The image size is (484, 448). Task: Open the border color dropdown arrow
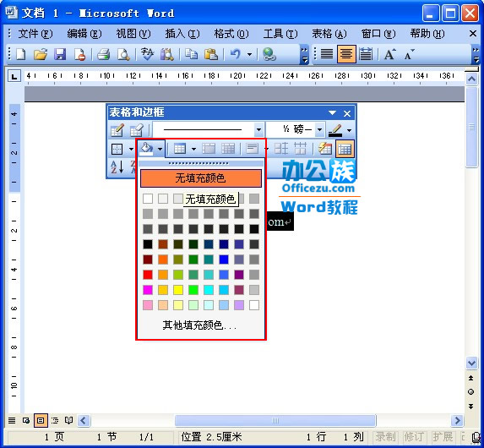coord(349,130)
